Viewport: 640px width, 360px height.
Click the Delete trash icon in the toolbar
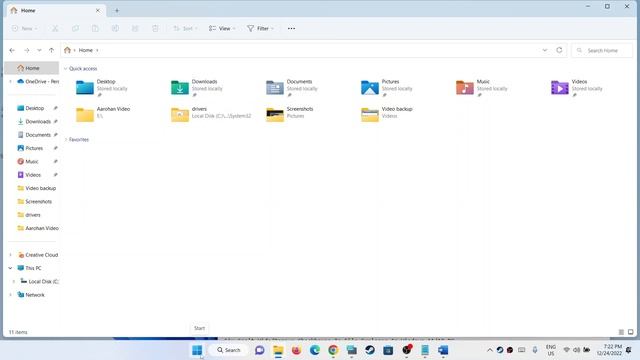155,29
